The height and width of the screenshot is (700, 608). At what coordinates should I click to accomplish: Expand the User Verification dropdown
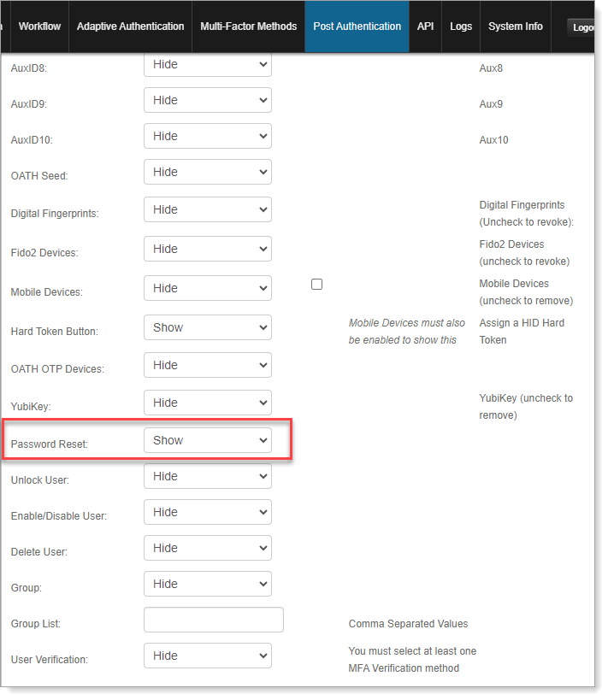(x=208, y=656)
